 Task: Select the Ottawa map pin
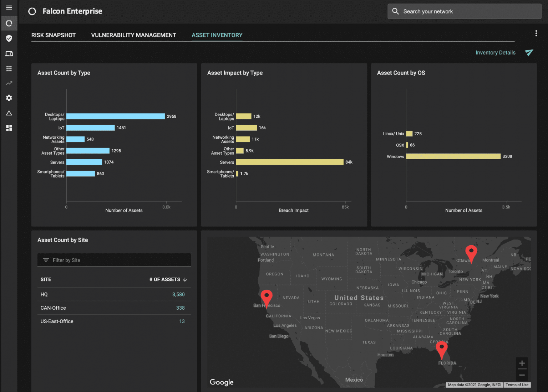(471, 253)
